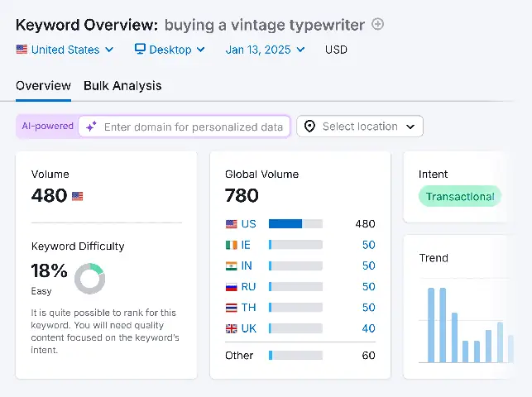Click the IE volume value 50
Screen dimensions: 532x397
pos(368,245)
